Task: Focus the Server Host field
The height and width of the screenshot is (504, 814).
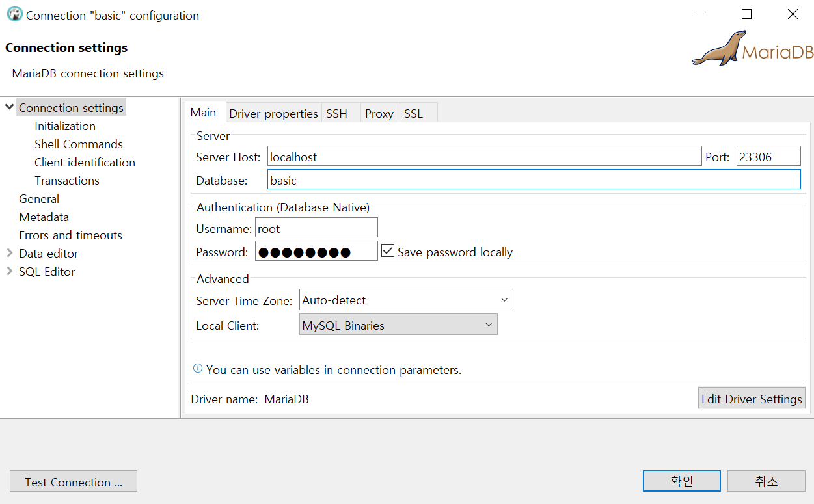Action: (x=484, y=156)
